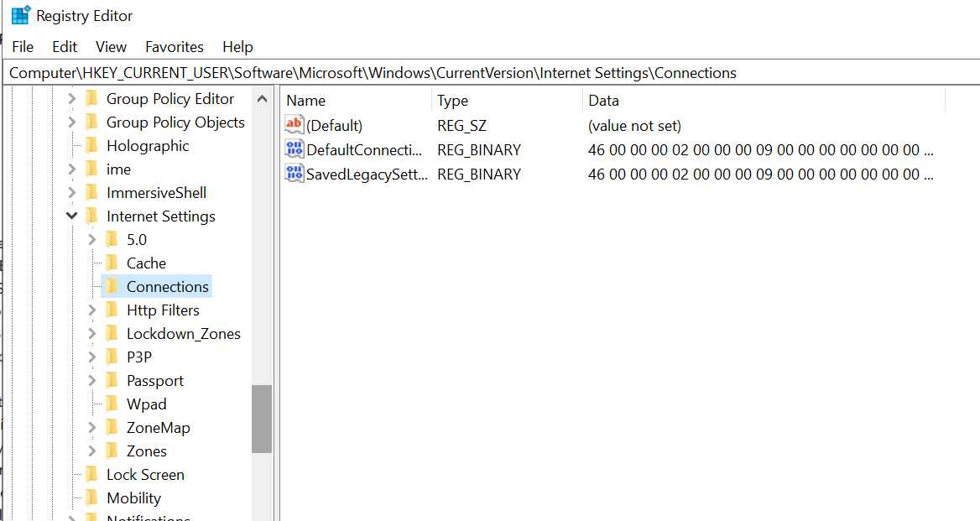Click the SavedLegacySett... row REG_BINARY type cell

click(479, 175)
